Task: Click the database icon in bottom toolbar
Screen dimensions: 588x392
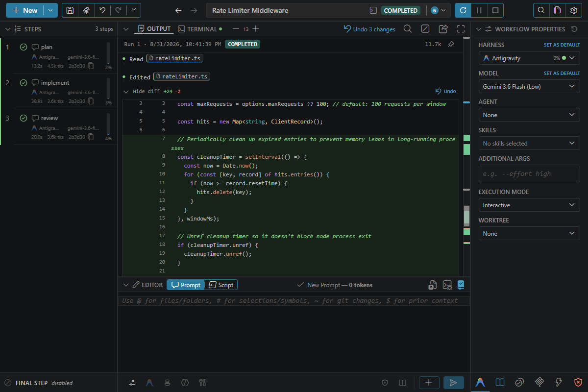Action: coord(167,382)
